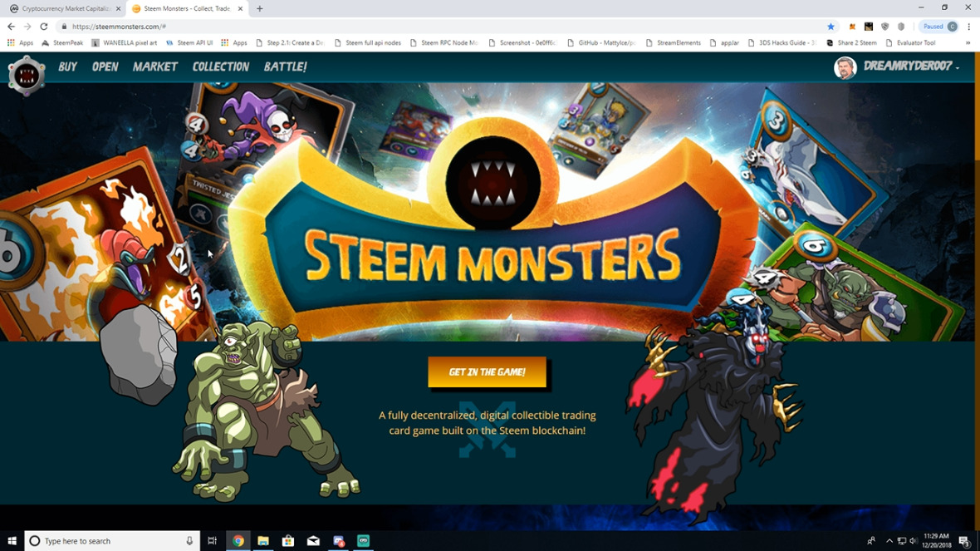The image size is (980, 551).
Task: Close the Steem Monsters browser tab
Action: tap(241, 9)
